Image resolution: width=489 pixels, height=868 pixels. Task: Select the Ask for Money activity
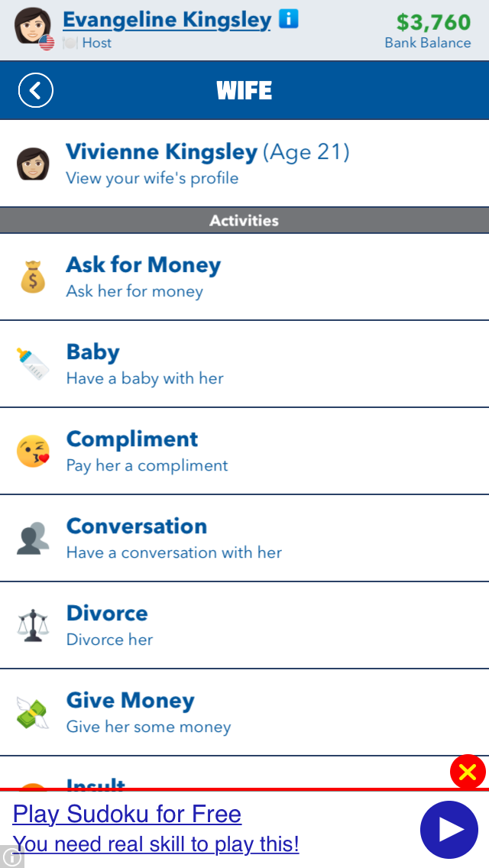[244, 277]
